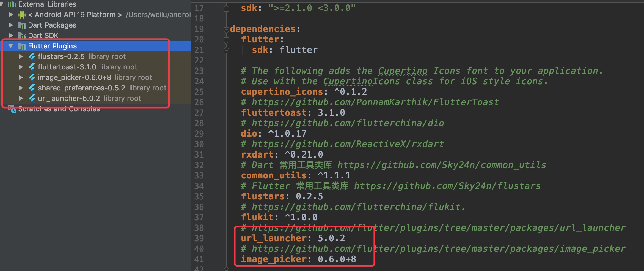Viewport: 644px width, 271px height.
Task: Select the External Libraries row
Action: [x=95, y=4]
